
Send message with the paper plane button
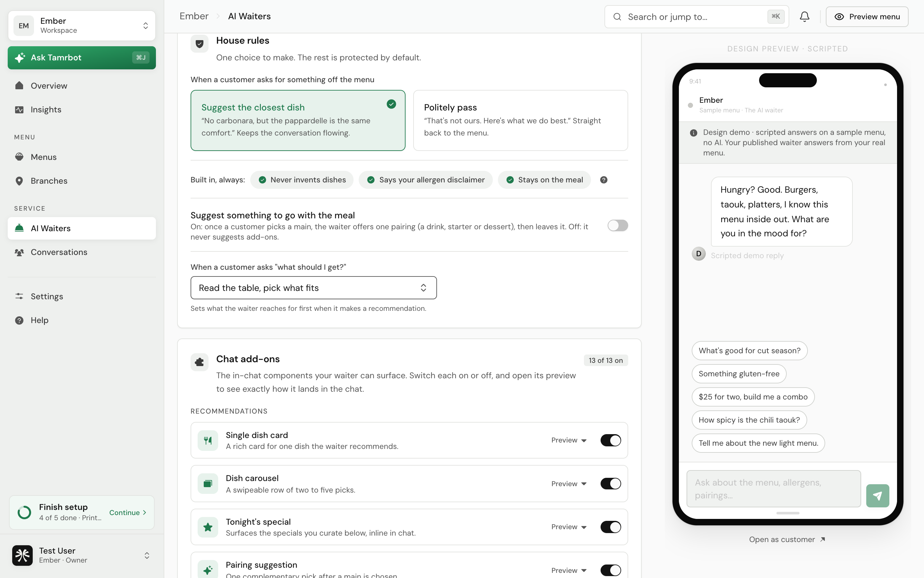point(877,496)
